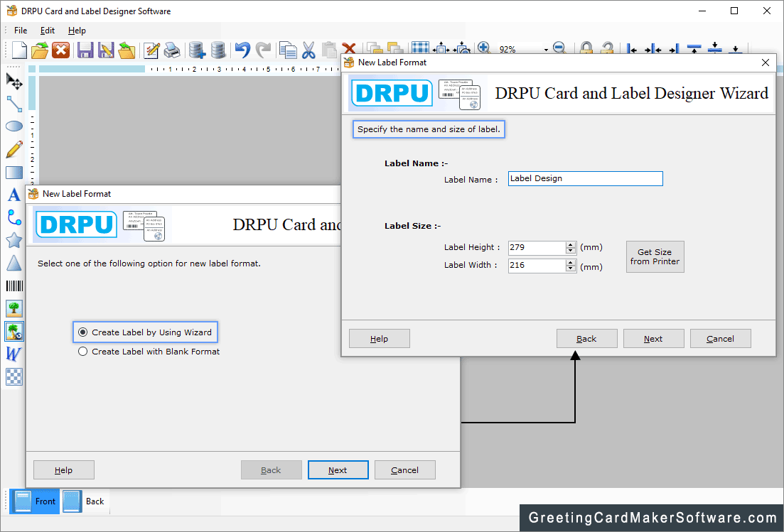Click the Label Height value field
This screenshot has width=784, height=532.
pyautogui.click(x=537, y=248)
